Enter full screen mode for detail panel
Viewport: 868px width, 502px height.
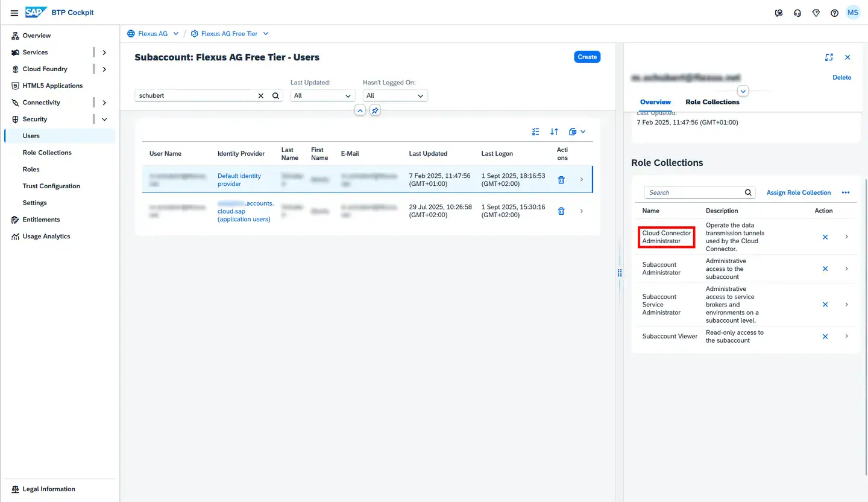(x=829, y=57)
